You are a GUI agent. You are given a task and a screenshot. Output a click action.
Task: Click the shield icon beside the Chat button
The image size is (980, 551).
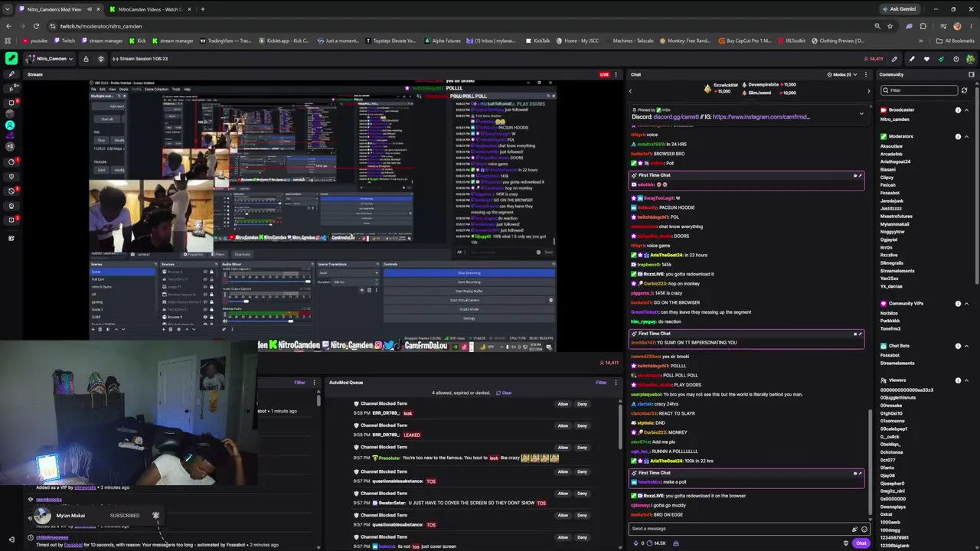[846, 543]
